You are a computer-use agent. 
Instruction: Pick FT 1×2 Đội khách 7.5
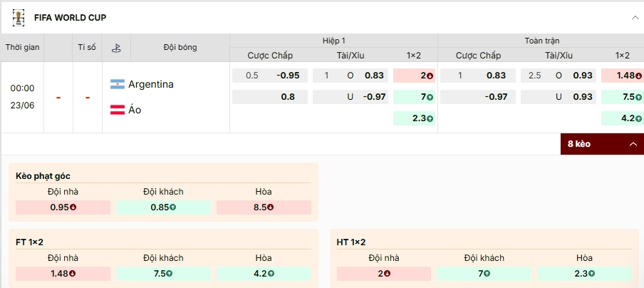[x=163, y=274]
